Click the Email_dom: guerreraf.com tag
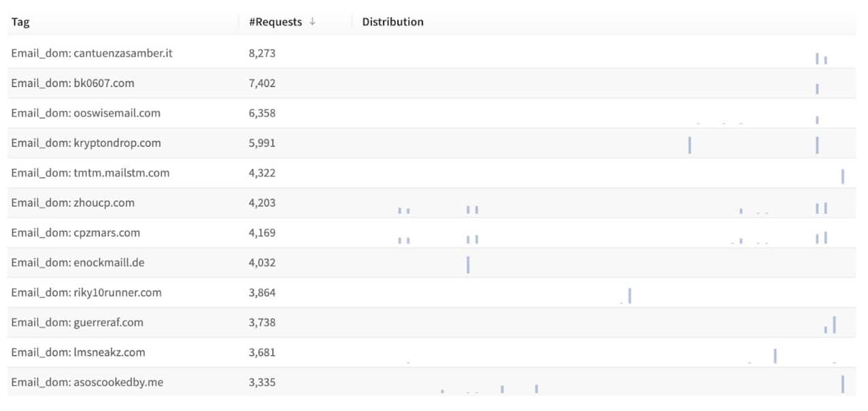Image resolution: width=868 pixels, height=411 pixels. (x=77, y=323)
